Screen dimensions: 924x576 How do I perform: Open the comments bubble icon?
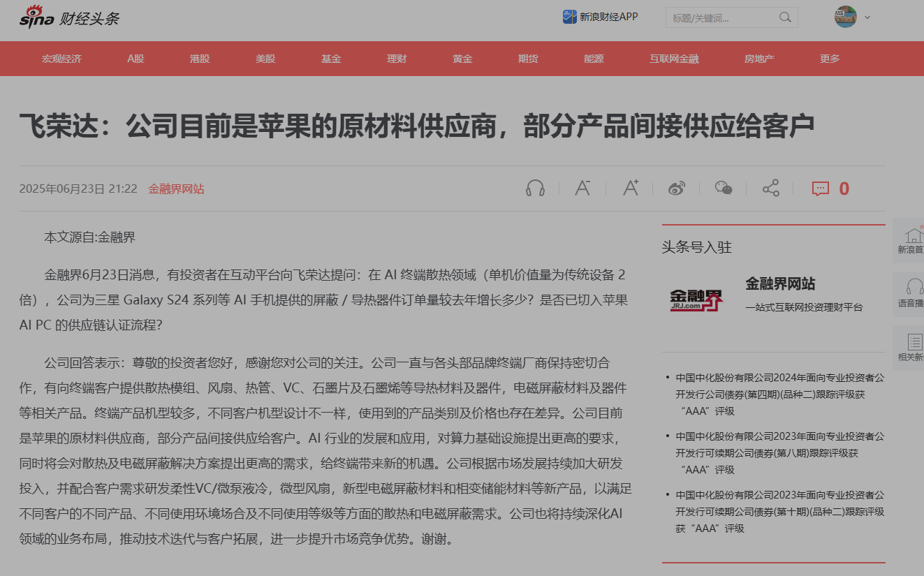pos(821,189)
